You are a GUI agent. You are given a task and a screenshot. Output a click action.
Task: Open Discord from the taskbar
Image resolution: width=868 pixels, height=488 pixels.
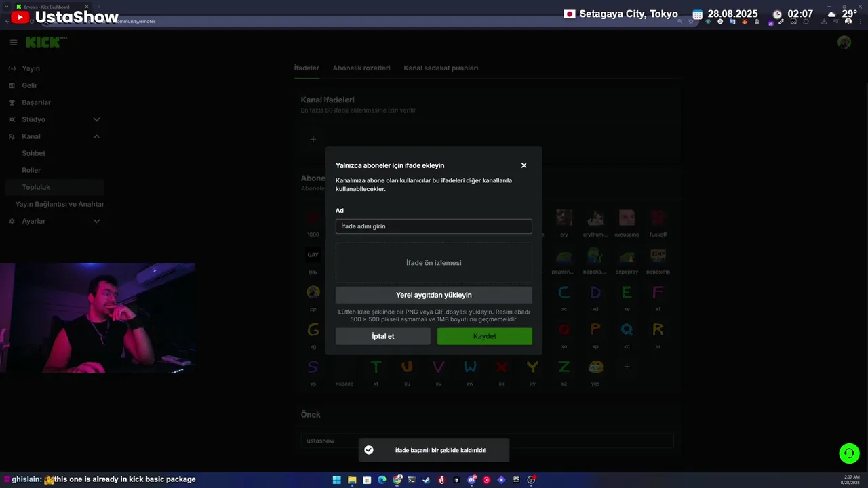click(x=471, y=480)
